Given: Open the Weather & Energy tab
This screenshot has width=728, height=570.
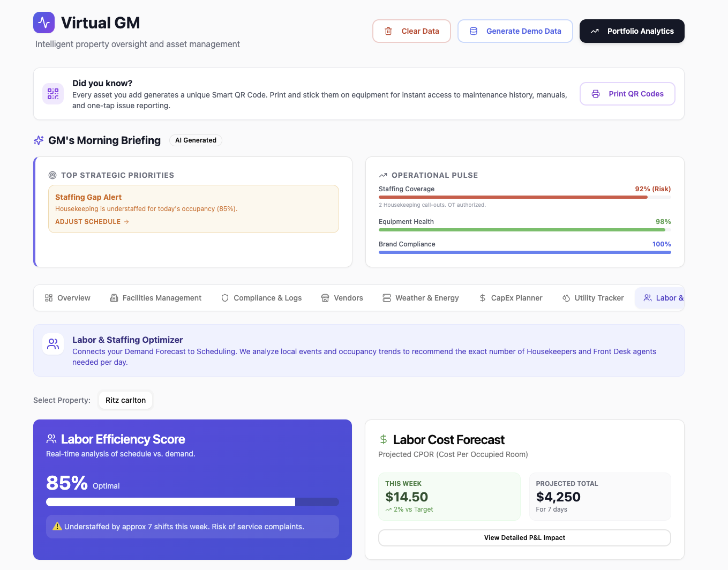Looking at the screenshot, I should coord(421,297).
